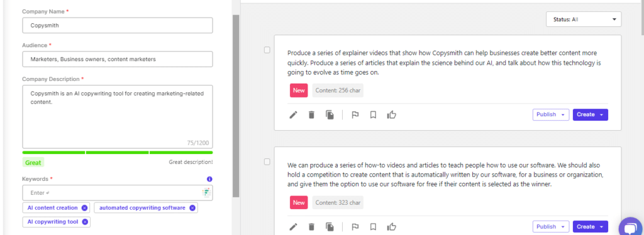This screenshot has width=644, height=235.
Task: Click the green 'Great' rating badge
Action: click(33, 163)
